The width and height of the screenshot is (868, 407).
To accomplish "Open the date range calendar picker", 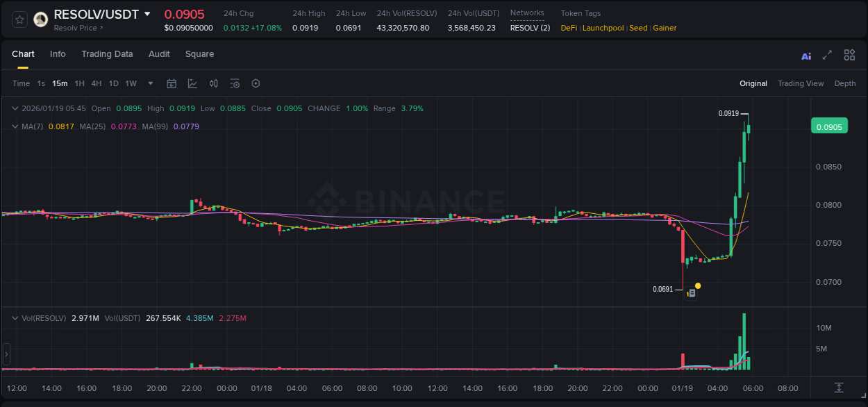I will pyautogui.click(x=172, y=83).
